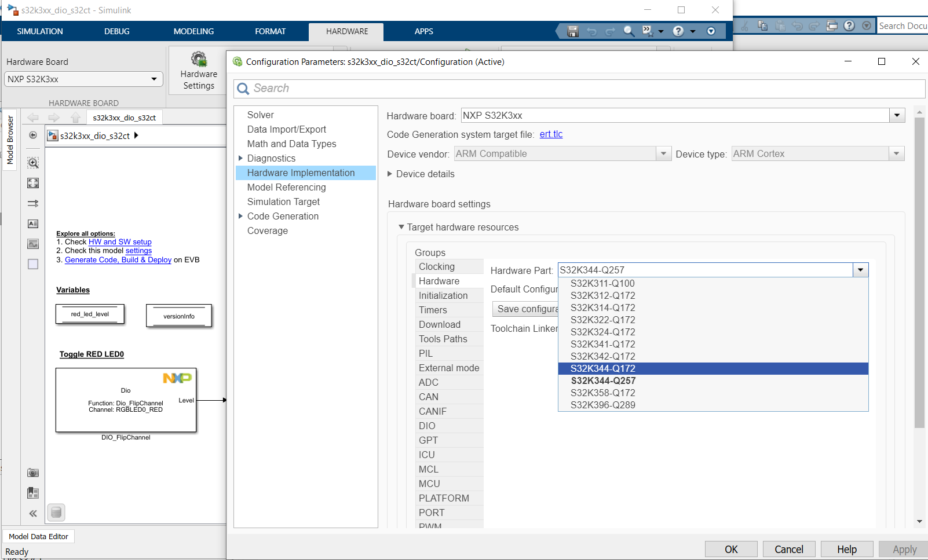The width and height of the screenshot is (928, 560).
Task: Select the magnifier search icon in the toolbar
Action: [x=629, y=31]
